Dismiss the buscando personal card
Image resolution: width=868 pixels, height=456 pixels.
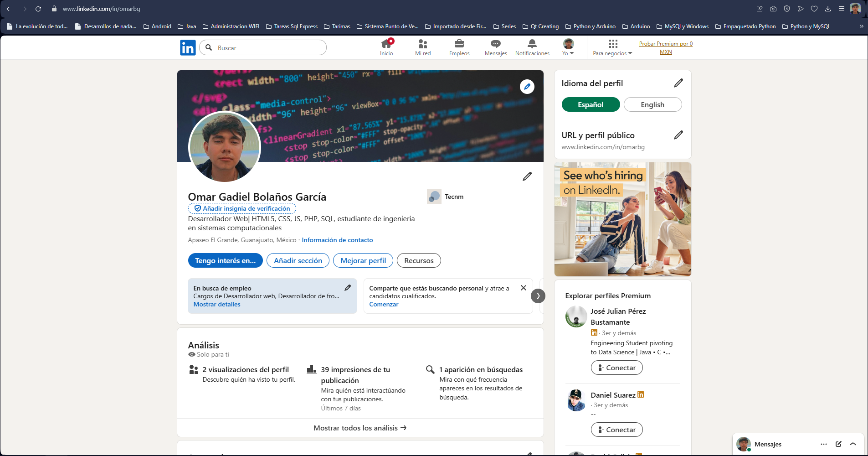pos(524,288)
